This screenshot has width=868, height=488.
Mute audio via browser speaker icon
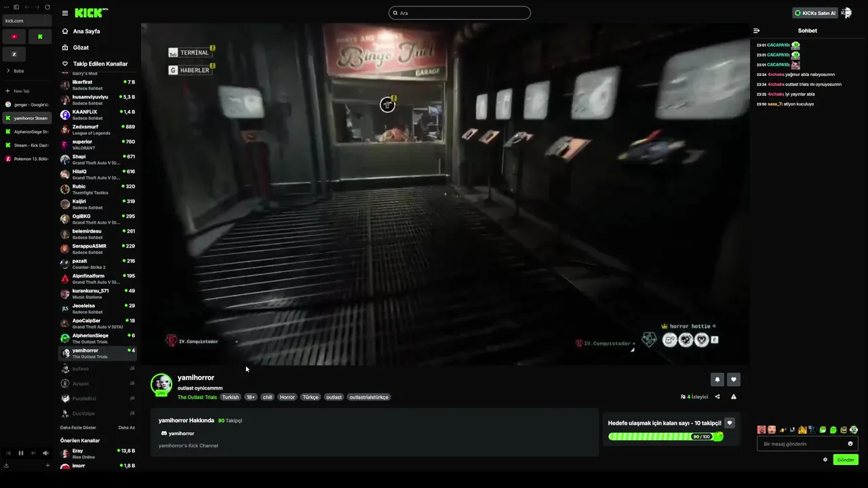[x=45, y=453]
